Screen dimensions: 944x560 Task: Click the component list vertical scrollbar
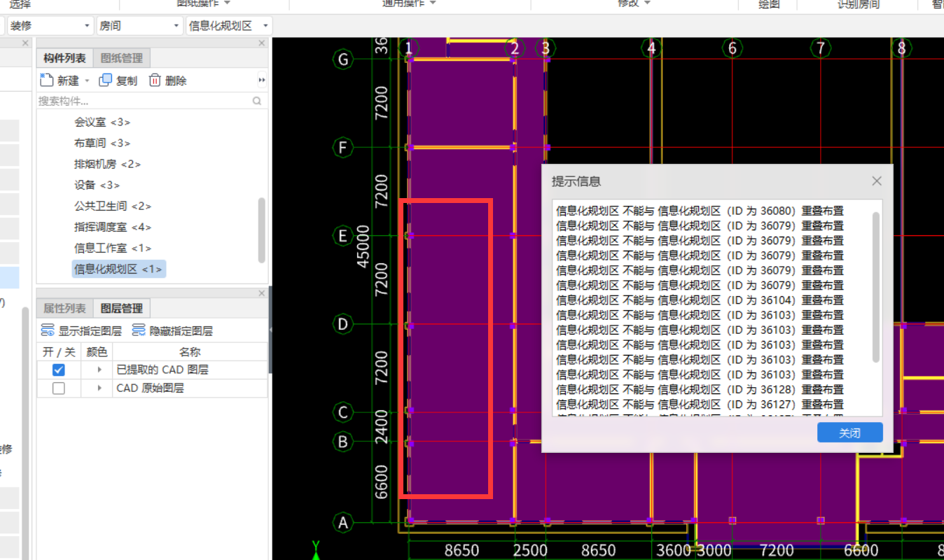pos(262,230)
